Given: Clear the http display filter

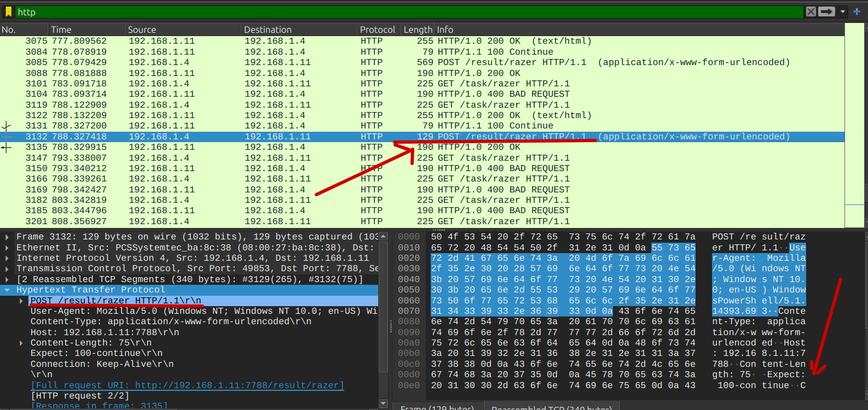Looking at the screenshot, I should [811, 11].
